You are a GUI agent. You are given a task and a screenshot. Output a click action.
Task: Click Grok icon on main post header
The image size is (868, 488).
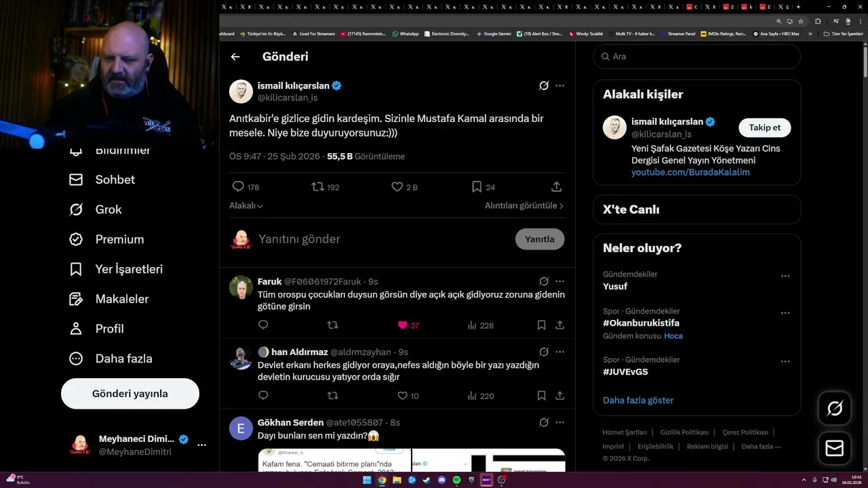pos(544,85)
